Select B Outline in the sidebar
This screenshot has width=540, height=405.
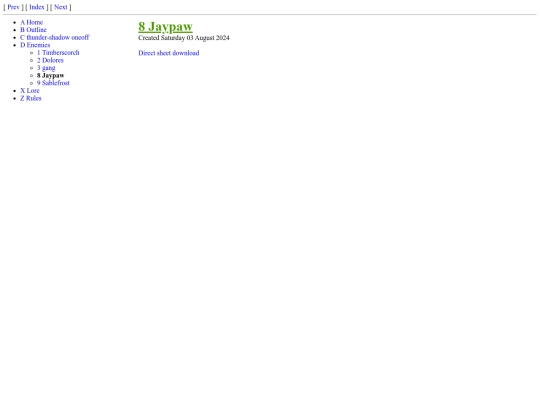tap(33, 30)
